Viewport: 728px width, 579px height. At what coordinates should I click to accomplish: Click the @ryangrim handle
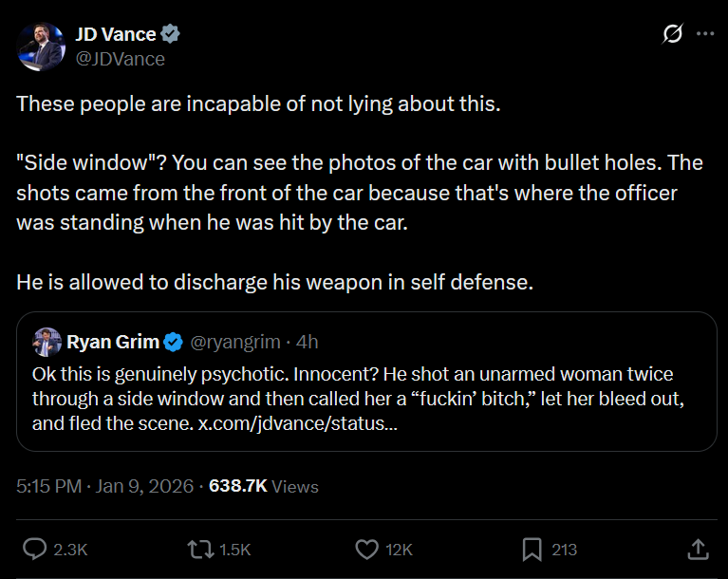click(233, 341)
